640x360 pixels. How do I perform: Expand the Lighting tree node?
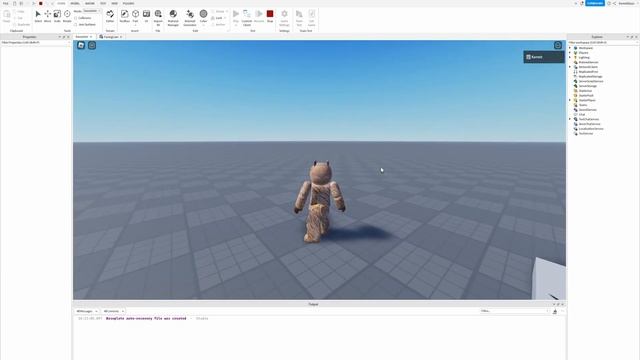[x=570, y=58]
